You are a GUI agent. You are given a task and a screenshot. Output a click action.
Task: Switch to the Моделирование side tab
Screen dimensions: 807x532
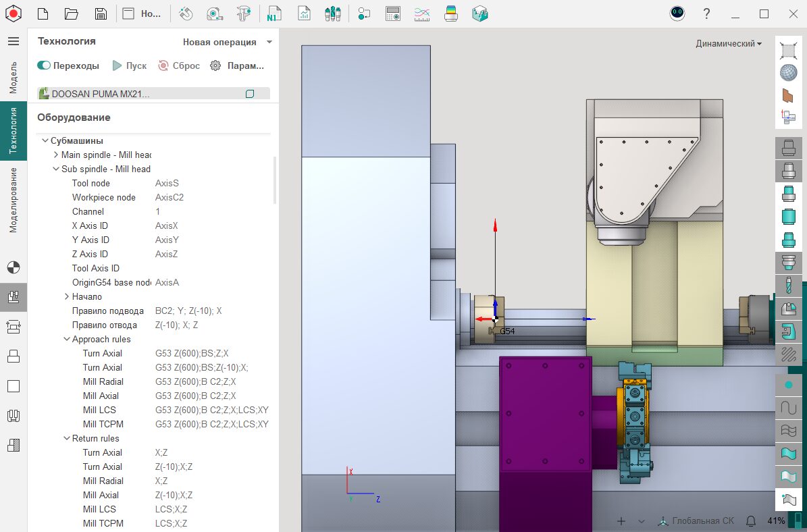tap(13, 200)
